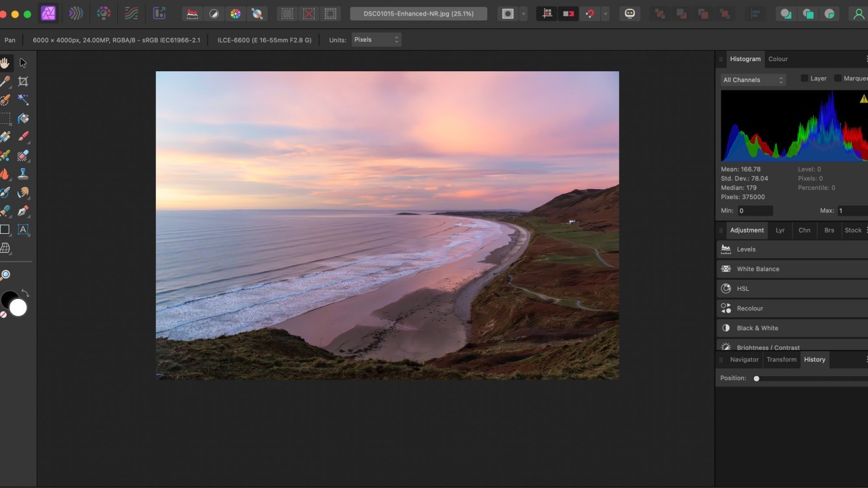
Task: Add a White Balance adjustment
Action: tap(792, 269)
